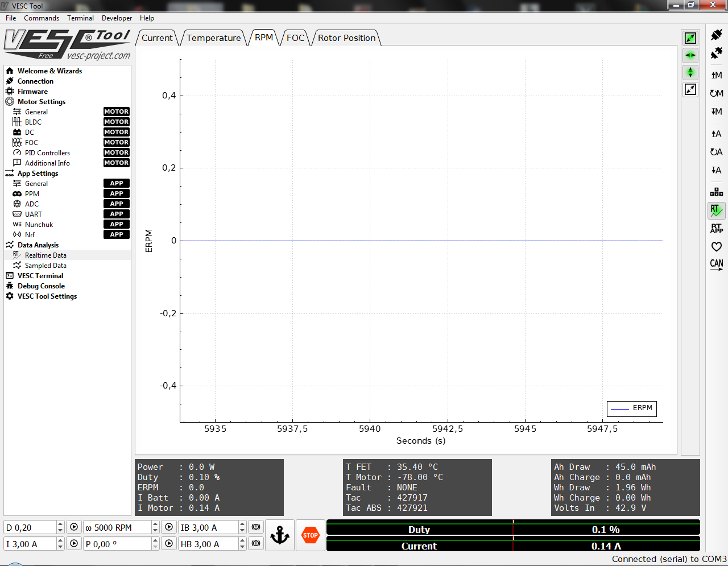Switch to the Rotor Position tab
The height and width of the screenshot is (566, 728).
click(x=346, y=38)
